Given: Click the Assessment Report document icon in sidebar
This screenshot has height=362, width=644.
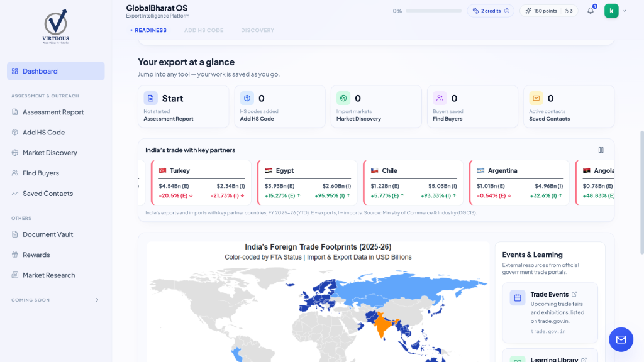Looking at the screenshot, I should click(x=15, y=112).
